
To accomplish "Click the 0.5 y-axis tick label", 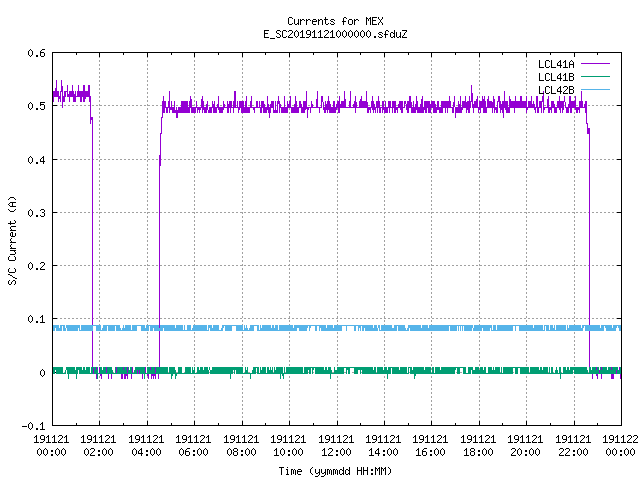I will click(x=36, y=106).
